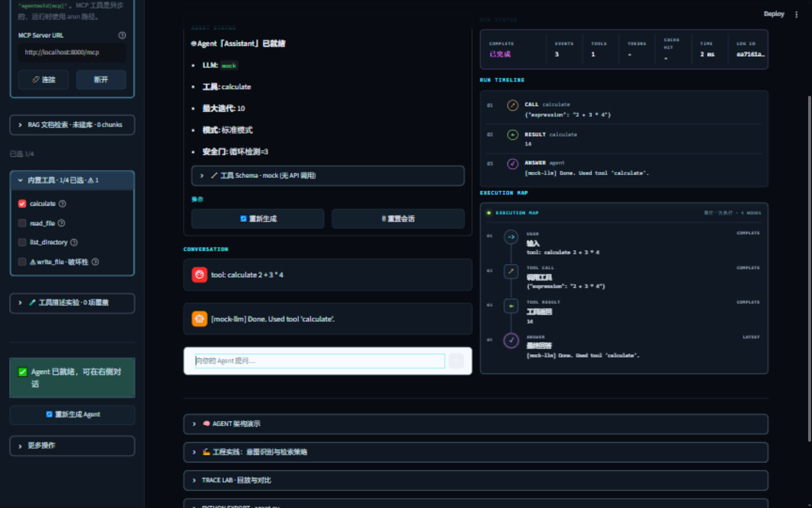Select the final answer node in the execution map
Viewport: 812px width, 508px height.
point(511,341)
